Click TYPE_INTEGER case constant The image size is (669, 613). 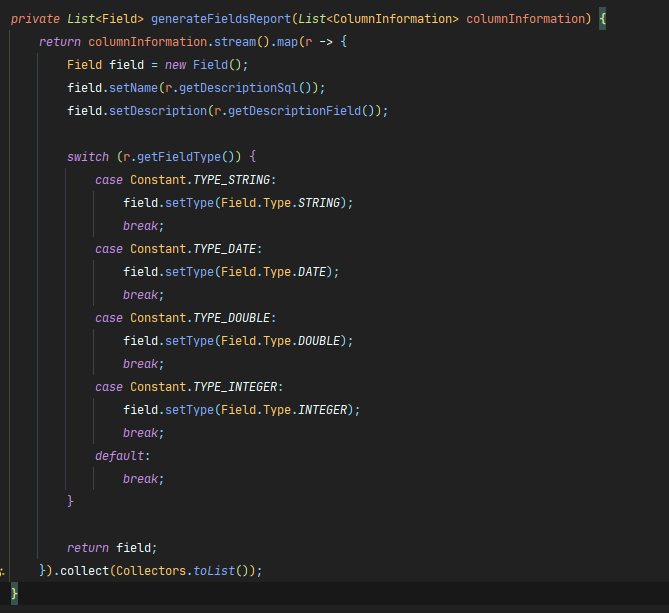pos(235,387)
